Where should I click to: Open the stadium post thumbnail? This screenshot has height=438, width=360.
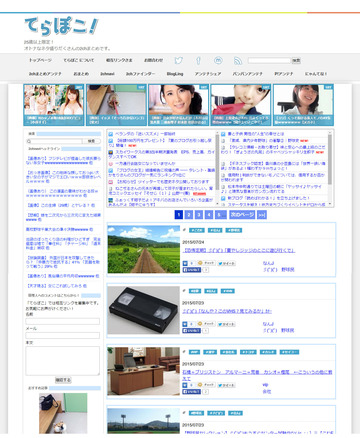144,421
